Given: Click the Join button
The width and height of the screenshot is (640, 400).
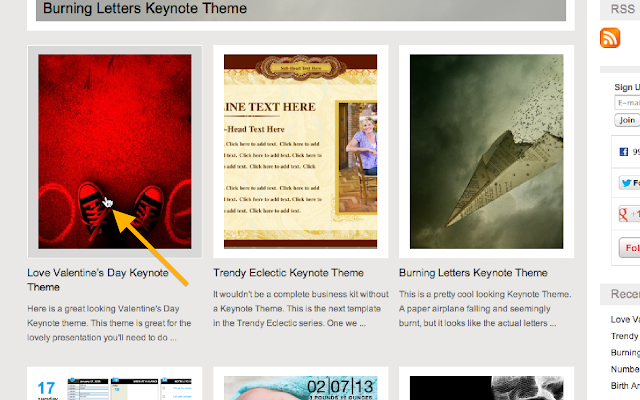Looking at the screenshot, I should [x=627, y=120].
